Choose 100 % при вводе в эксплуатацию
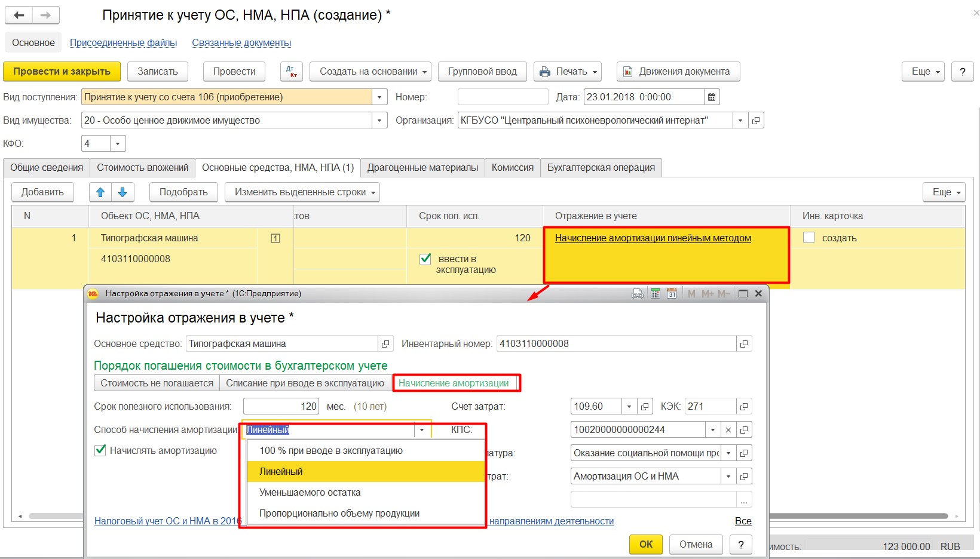This screenshot has height=559, width=980. [x=366, y=451]
